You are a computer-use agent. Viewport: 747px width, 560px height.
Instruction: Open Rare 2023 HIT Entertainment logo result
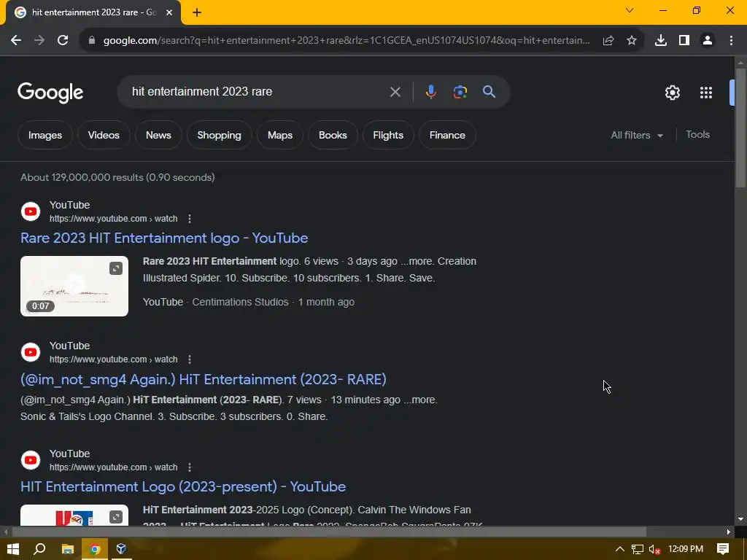pyautogui.click(x=164, y=238)
